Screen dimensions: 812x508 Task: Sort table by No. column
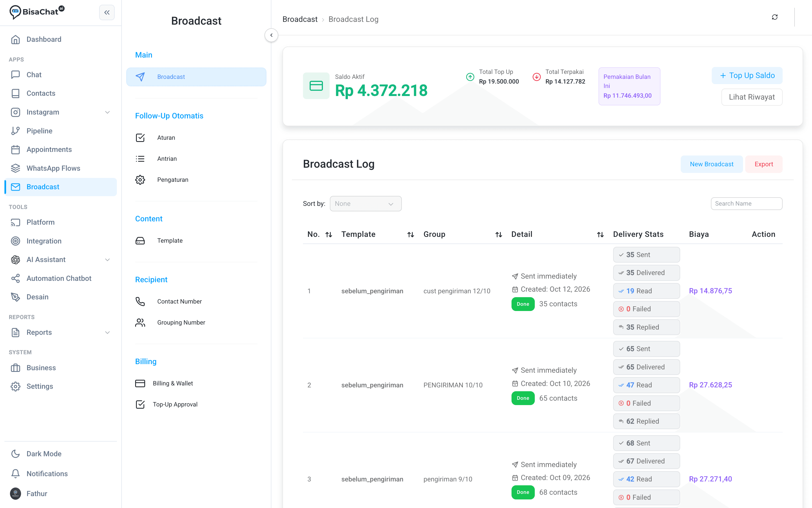(329, 235)
